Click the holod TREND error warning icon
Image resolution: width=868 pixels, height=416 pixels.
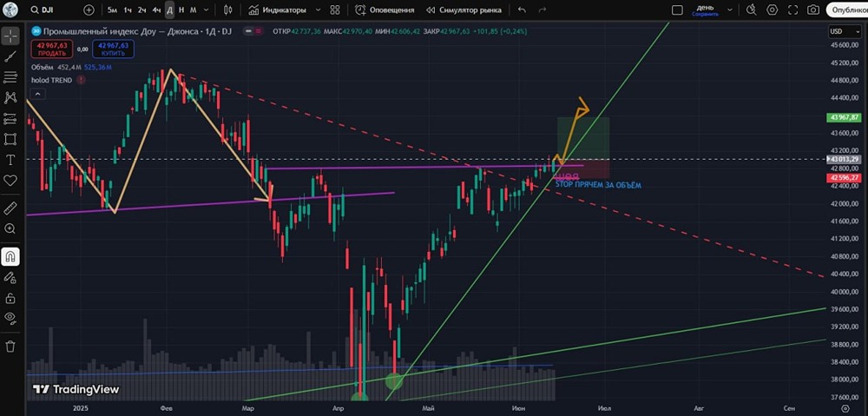click(x=82, y=80)
